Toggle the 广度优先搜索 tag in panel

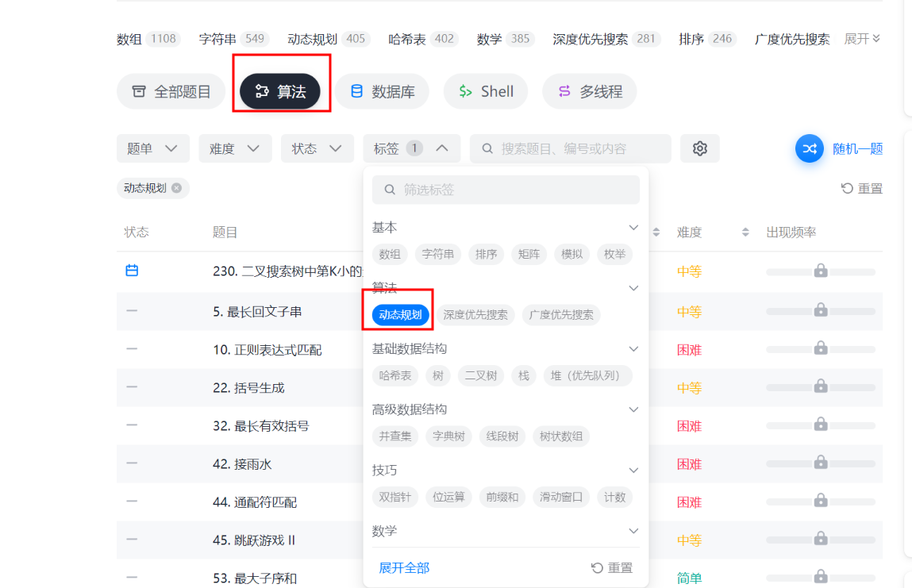561,315
